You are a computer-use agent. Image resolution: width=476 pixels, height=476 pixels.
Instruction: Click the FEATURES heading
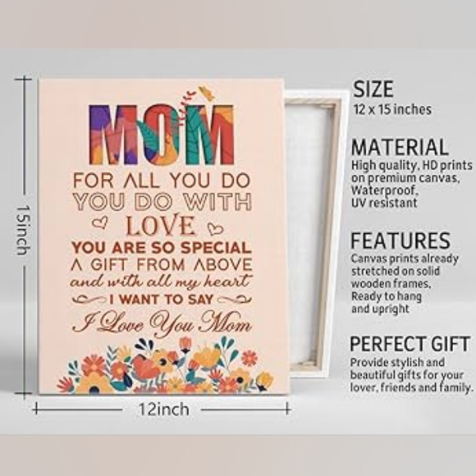pos(400,240)
